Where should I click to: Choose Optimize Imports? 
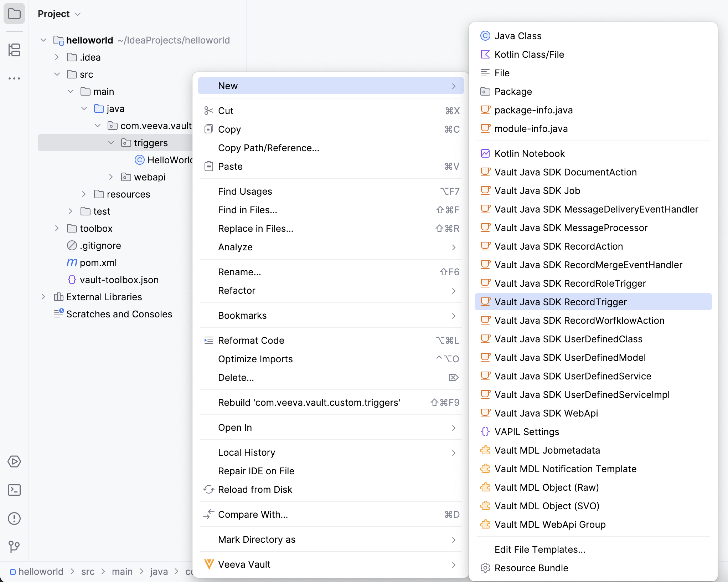coord(331,359)
